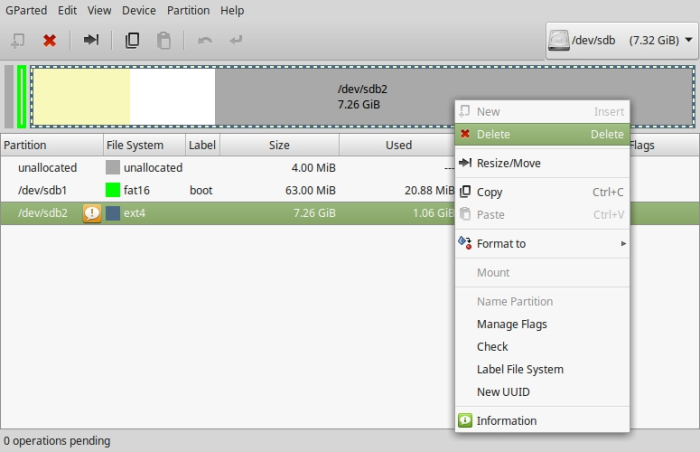Click the boot label cell

201,190
